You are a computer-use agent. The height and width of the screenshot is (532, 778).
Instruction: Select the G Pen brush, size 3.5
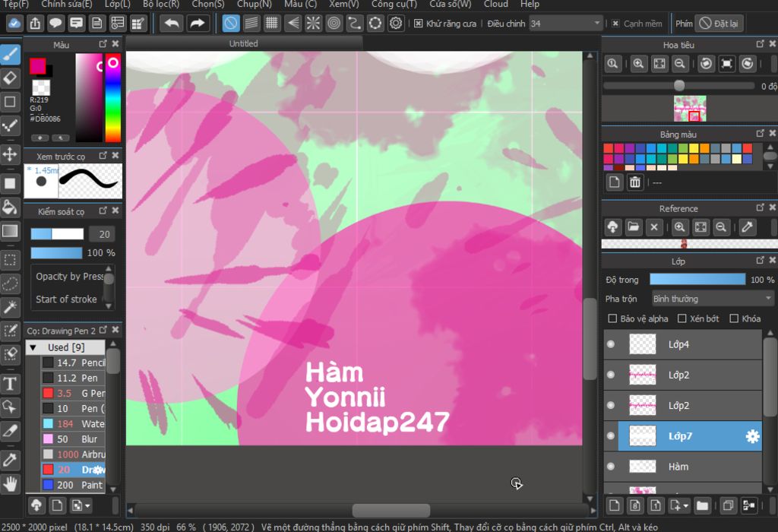pyautogui.click(x=73, y=393)
